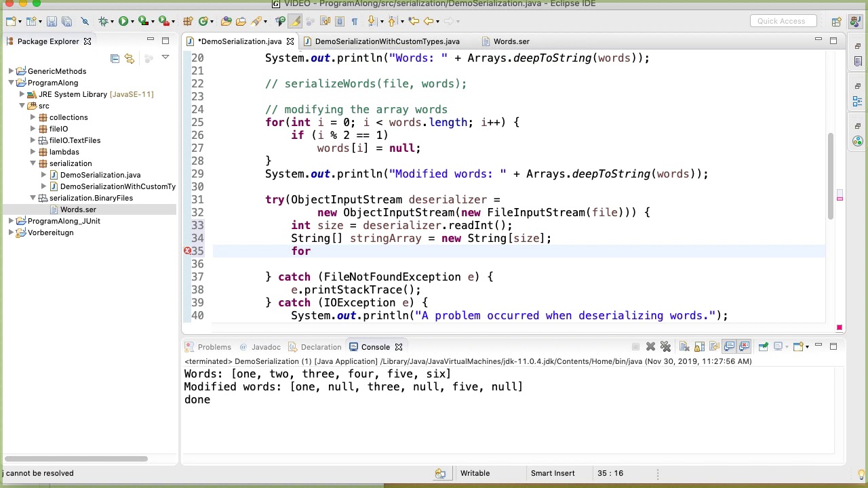
Task: Maximize the editor area
Action: (x=833, y=41)
